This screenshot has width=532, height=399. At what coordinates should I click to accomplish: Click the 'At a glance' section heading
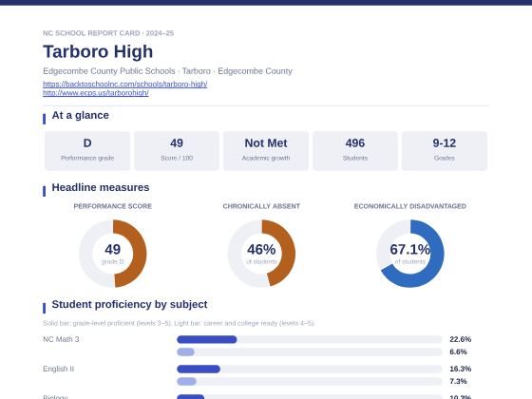point(80,115)
